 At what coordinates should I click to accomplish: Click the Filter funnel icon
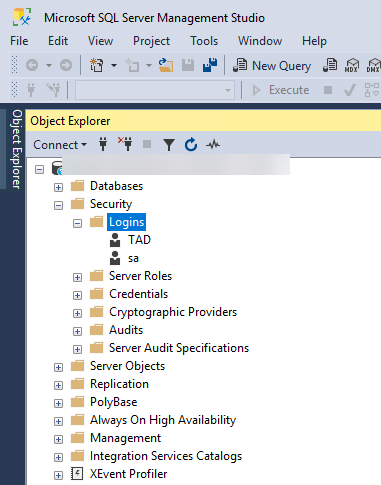click(169, 145)
